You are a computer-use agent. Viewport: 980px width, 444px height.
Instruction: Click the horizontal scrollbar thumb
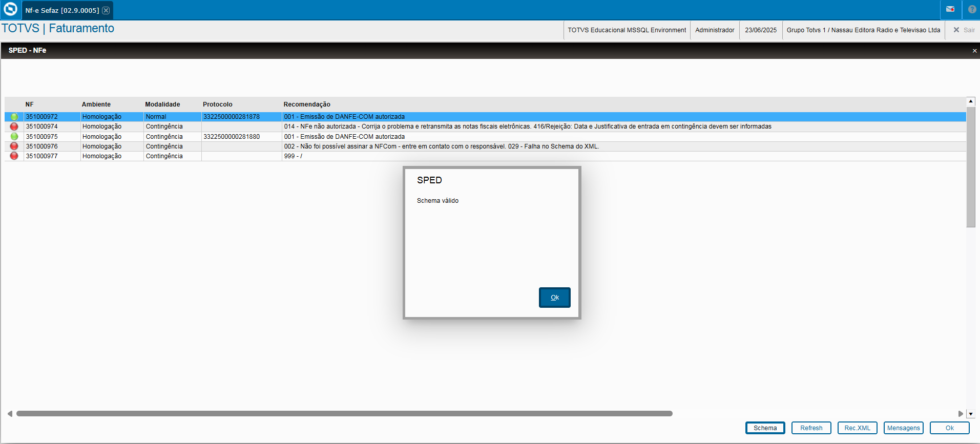(344, 414)
